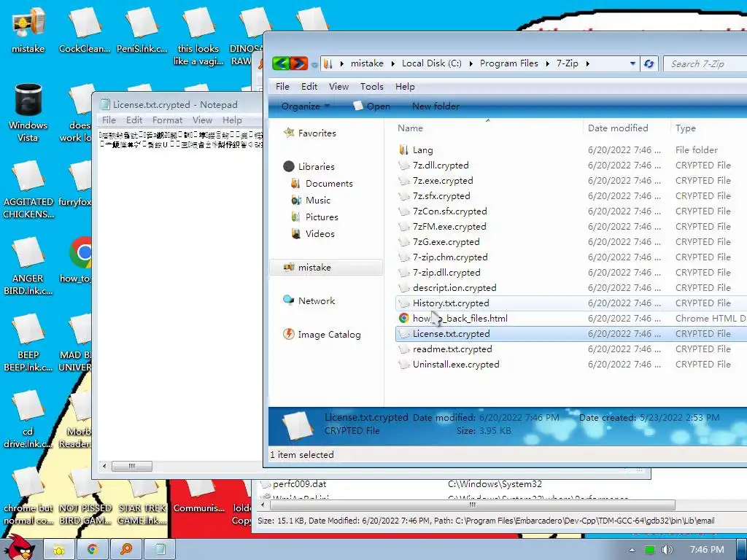This screenshot has width=747, height=560.
Task: Click the Open toolbar button
Action: [x=372, y=106]
